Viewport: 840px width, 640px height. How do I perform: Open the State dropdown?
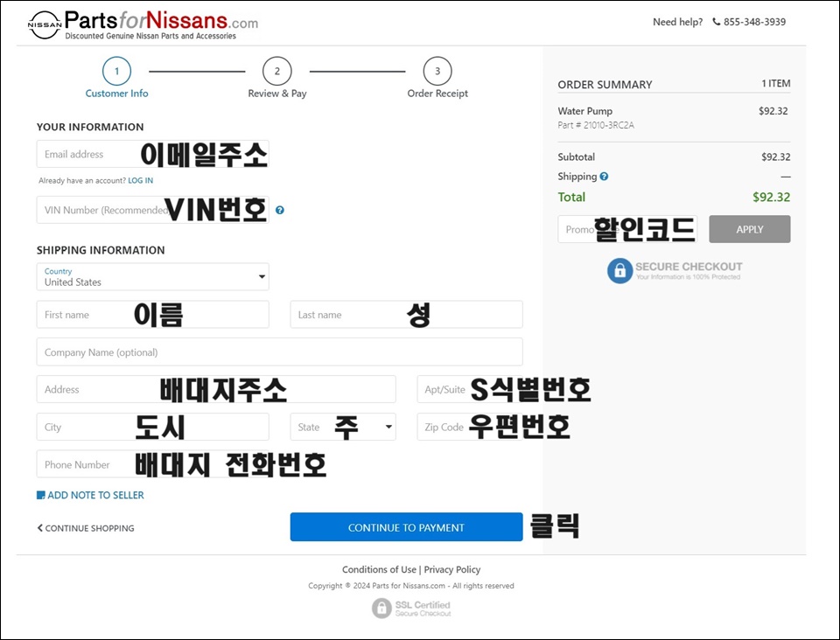coord(343,427)
